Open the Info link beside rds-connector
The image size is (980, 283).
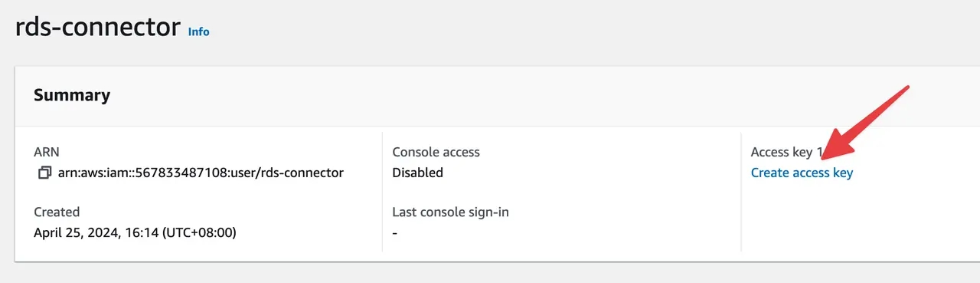coord(199,32)
